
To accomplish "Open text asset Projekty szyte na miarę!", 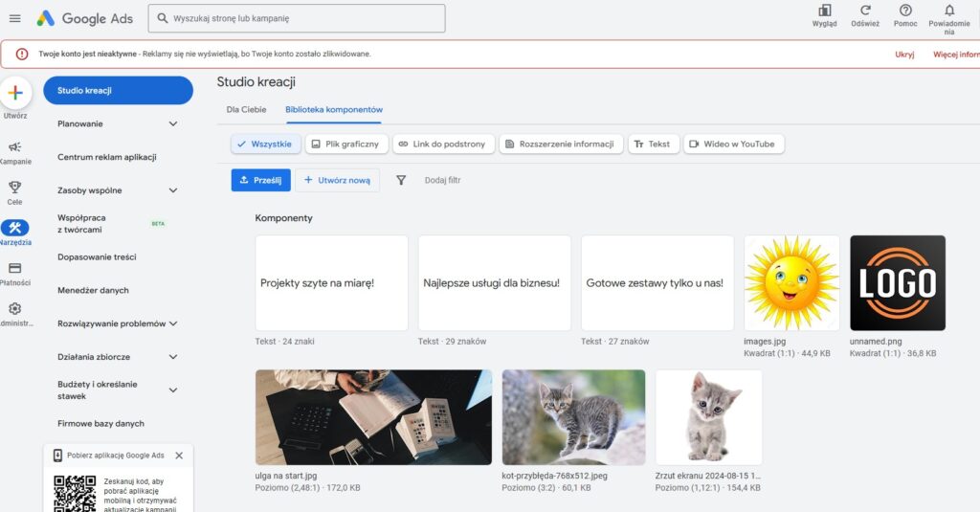I will 331,283.
